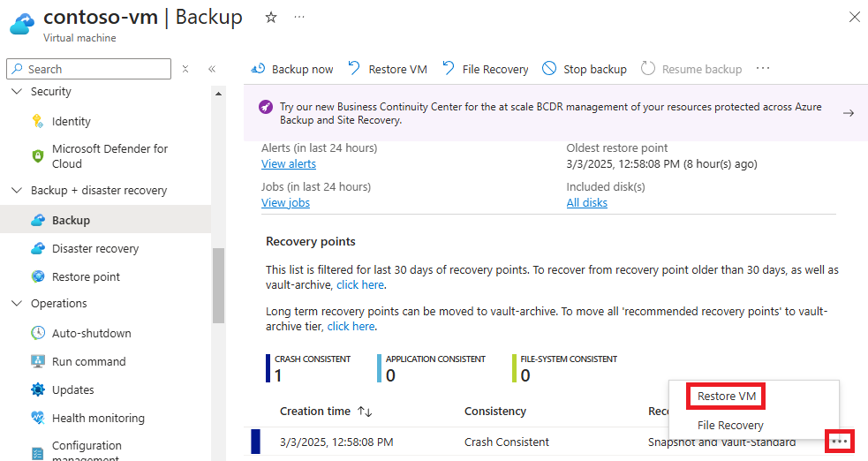Open the toolbar overflow ellipsis after Resume backup

(x=763, y=69)
